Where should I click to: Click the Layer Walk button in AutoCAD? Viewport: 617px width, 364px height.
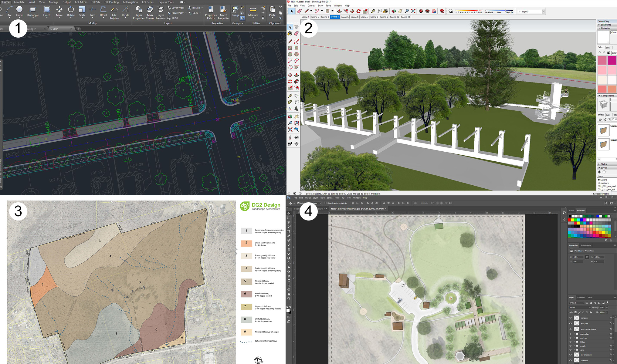click(x=176, y=8)
